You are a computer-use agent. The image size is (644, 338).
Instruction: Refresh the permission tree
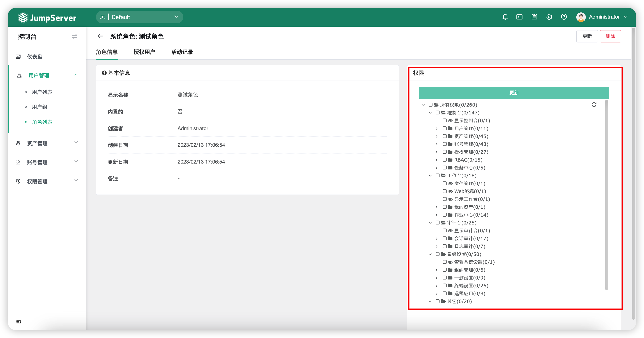pos(594,105)
